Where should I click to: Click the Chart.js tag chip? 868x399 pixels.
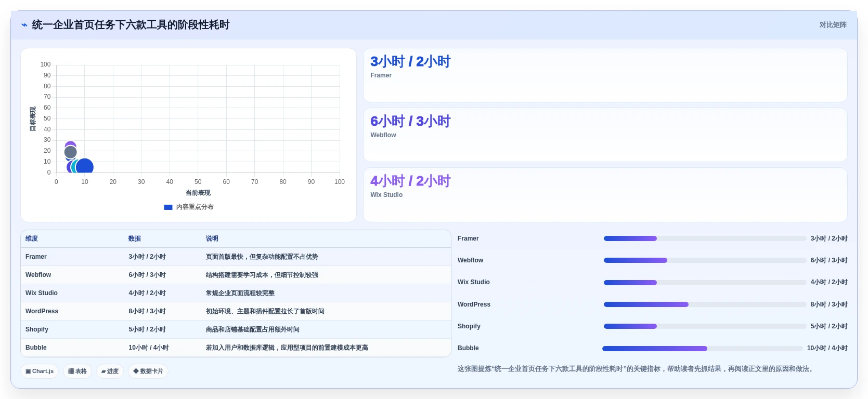(40, 371)
